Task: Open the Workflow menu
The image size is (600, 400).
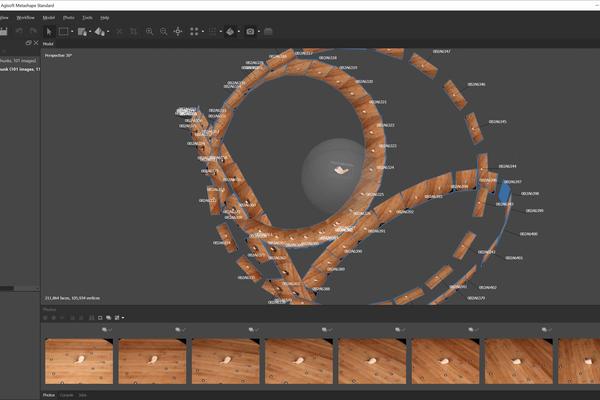Action: click(x=26, y=18)
